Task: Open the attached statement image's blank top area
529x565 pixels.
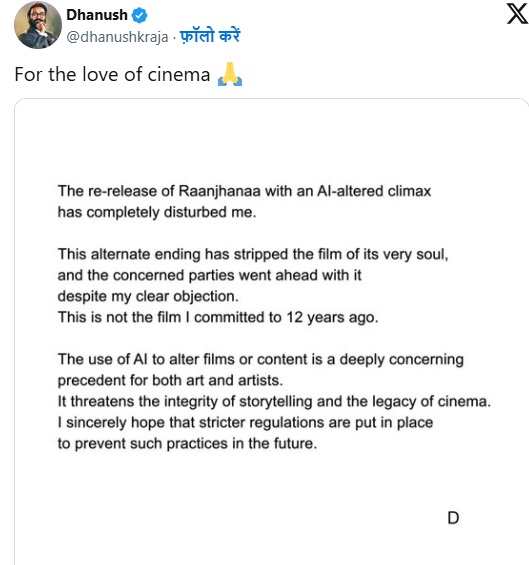Action: point(271,141)
